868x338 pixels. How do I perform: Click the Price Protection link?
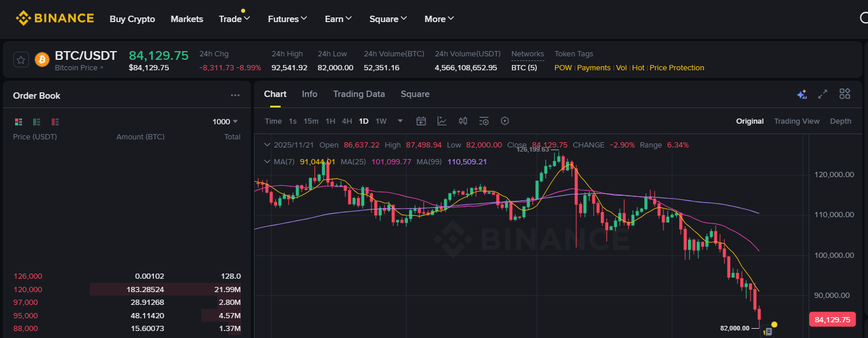pos(676,67)
